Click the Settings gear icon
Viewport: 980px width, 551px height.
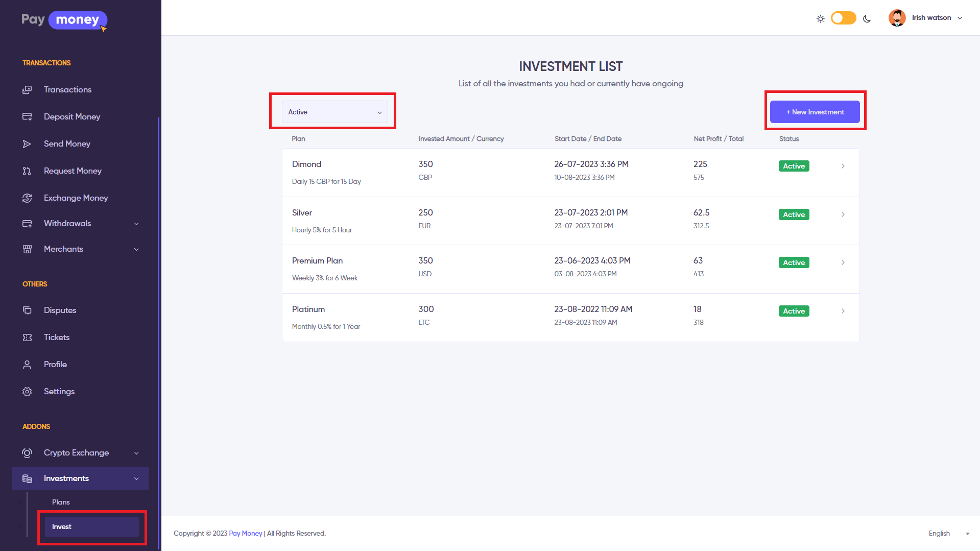[x=27, y=392]
